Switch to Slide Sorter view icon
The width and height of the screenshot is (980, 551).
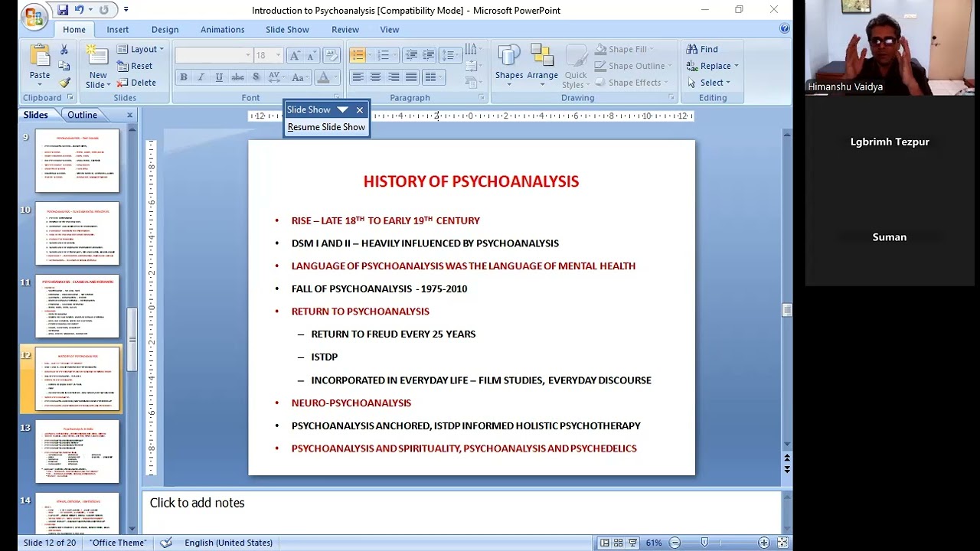click(x=618, y=543)
